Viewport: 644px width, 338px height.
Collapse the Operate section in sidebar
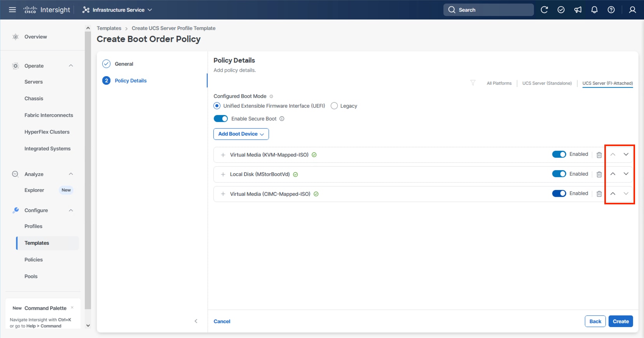point(71,66)
